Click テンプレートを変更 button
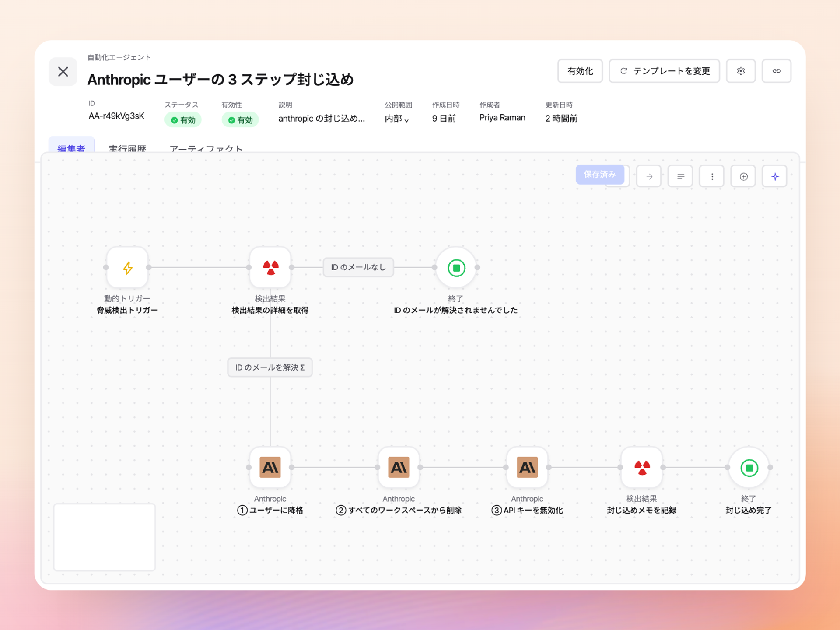The height and width of the screenshot is (630, 840). (664, 71)
